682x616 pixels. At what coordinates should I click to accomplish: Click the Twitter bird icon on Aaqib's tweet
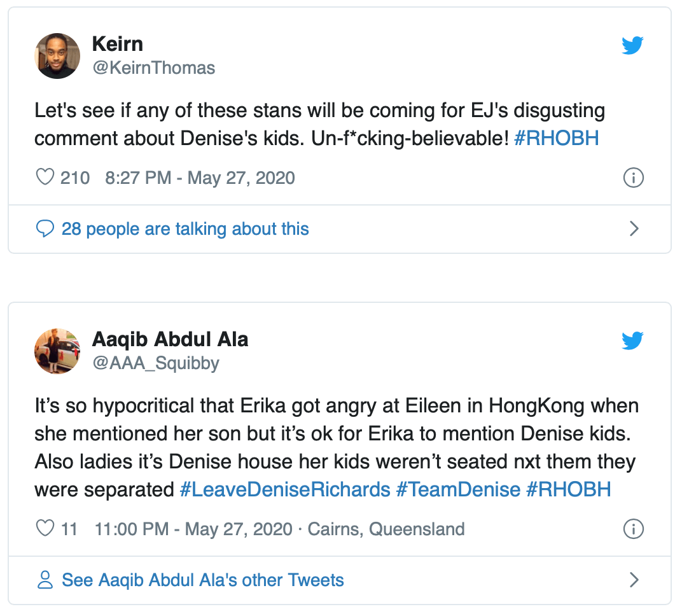tap(632, 340)
